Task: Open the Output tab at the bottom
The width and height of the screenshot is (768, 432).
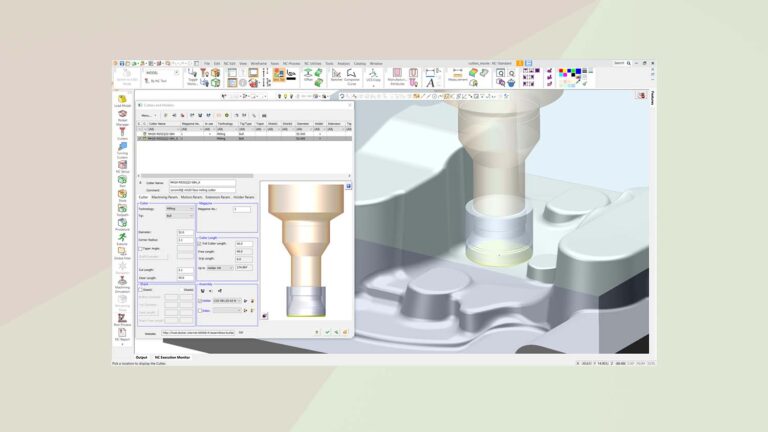Action: (x=142, y=358)
